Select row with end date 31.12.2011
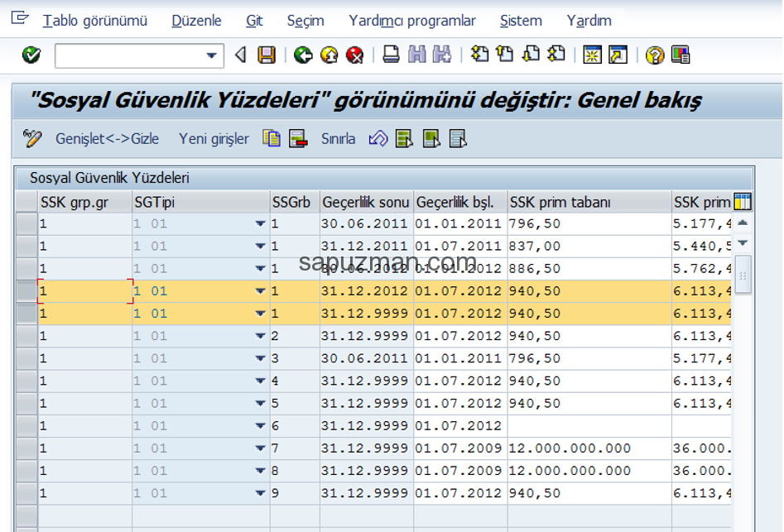Viewport: 784px width, 532px height. (x=26, y=247)
